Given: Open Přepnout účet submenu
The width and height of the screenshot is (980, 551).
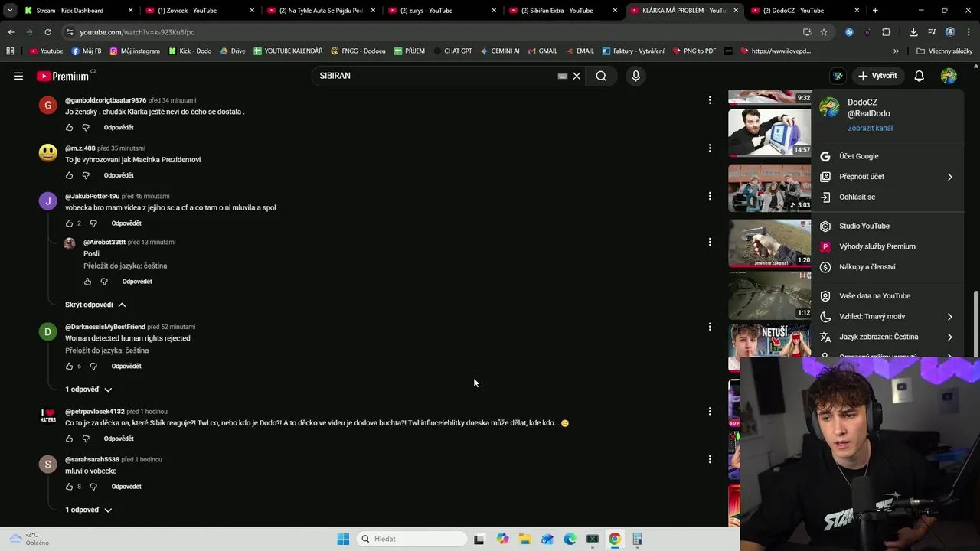Looking at the screenshot, I should (x=888, y=177).
